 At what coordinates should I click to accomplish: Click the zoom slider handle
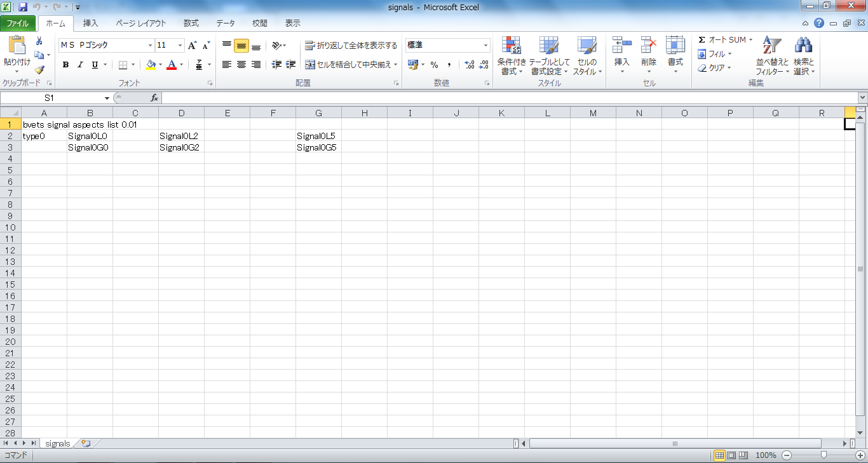point(824,455)
